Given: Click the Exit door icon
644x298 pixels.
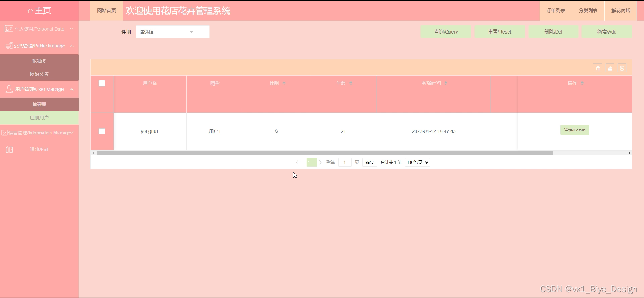Looking at the screenshot, I should [9, 150].
